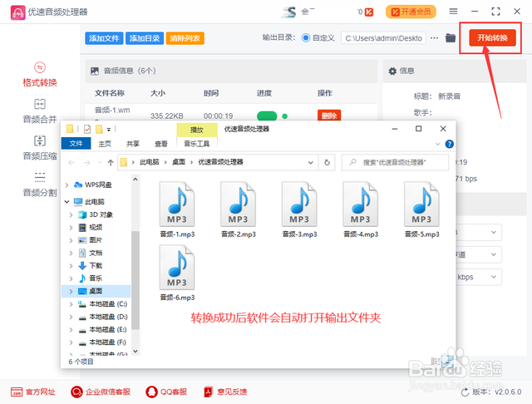Click 桌面 in address breadcrumb

click(179, 162)
